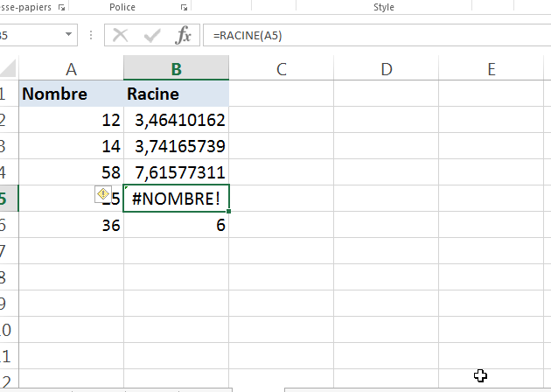Select column C header
The width and height of the screenshot is (551, 392).
pos(282,69)
